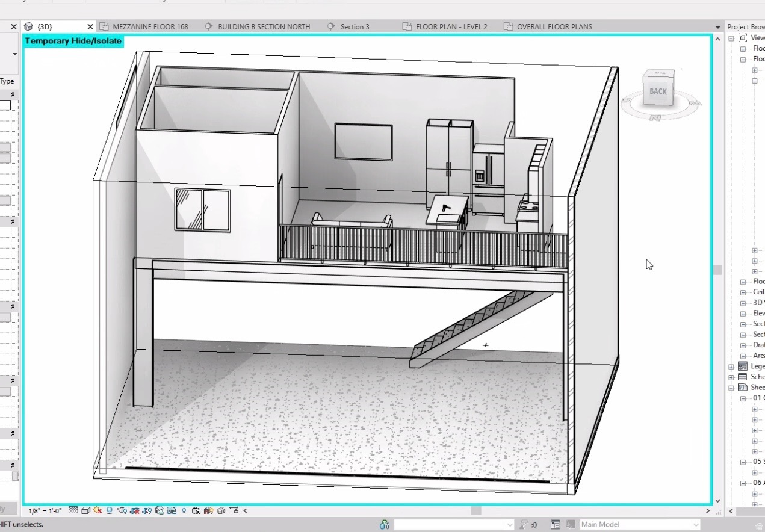
Task: Turn on Shadows in the view
Action: (x=109, y=510)
